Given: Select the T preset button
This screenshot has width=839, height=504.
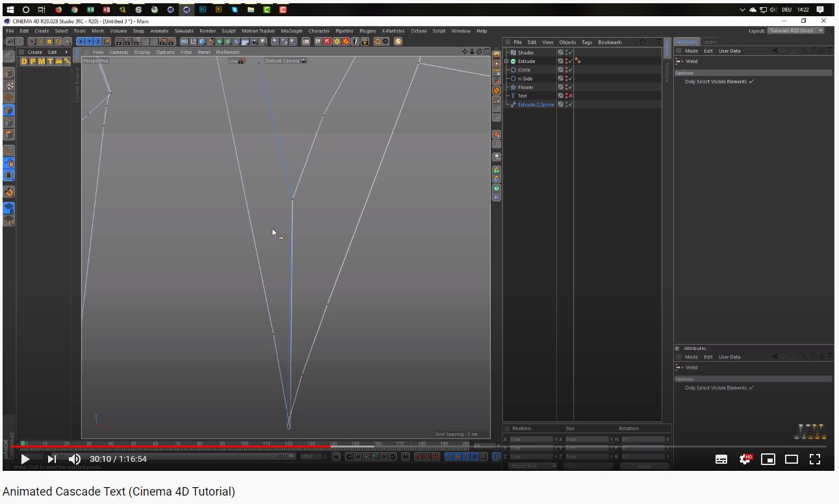Looking at the screenshot, I should (x=49, y=61).
